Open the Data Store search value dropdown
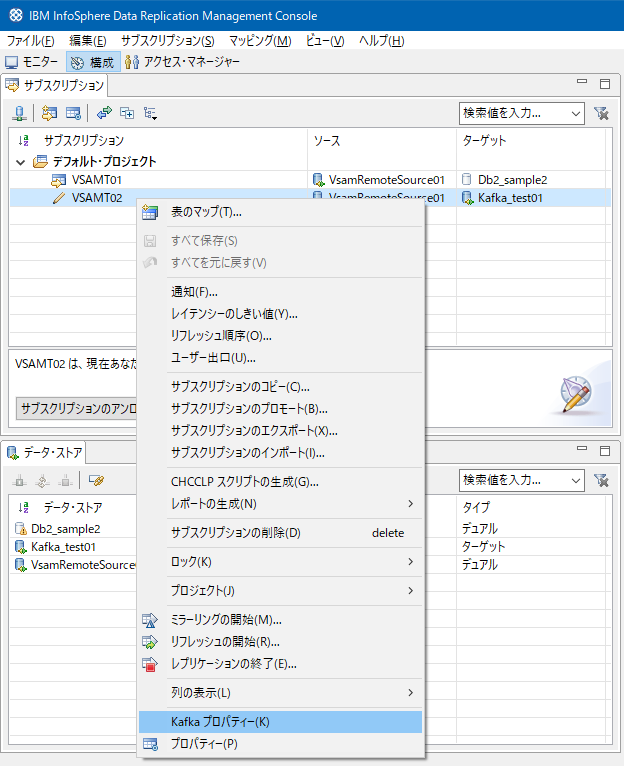 pyautogui.click(x=576, y=481)
